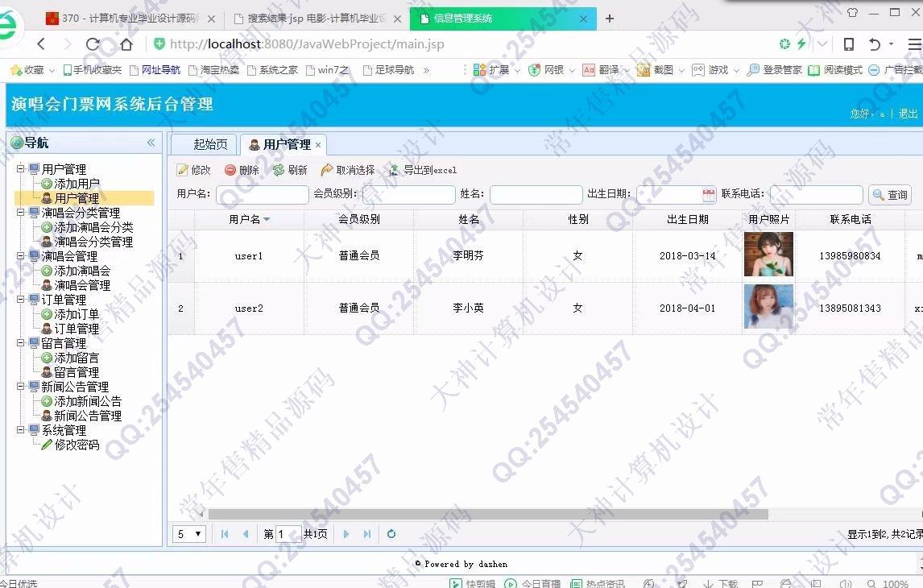The height and width of the screenshot is (588, 923).
Task: Click the 查询 search button
Action: click(890, 195)
